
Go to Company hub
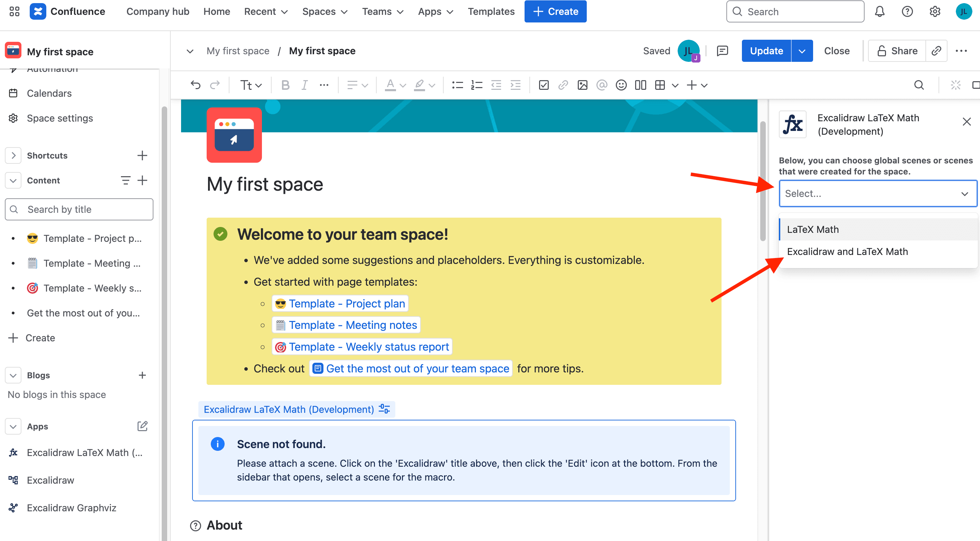point(158,11)
